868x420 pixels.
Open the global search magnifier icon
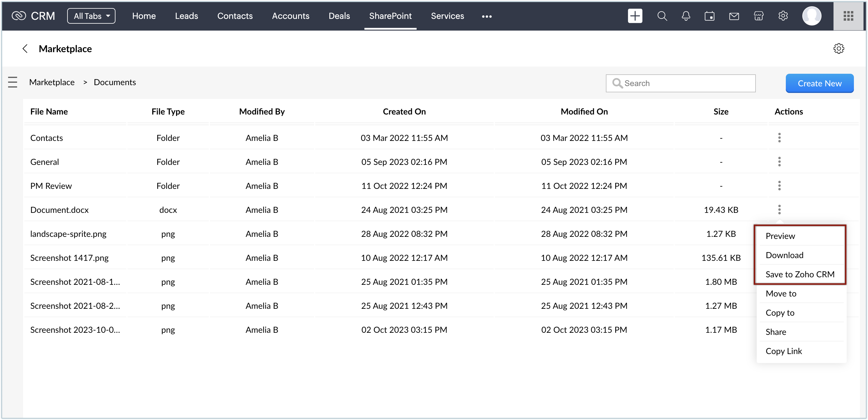tap(662, 16)
